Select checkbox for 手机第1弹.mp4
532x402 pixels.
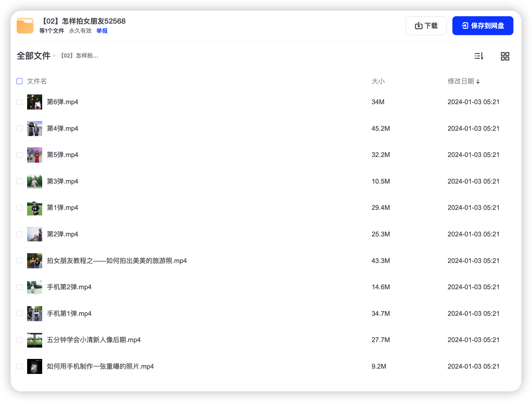[19, 313]
